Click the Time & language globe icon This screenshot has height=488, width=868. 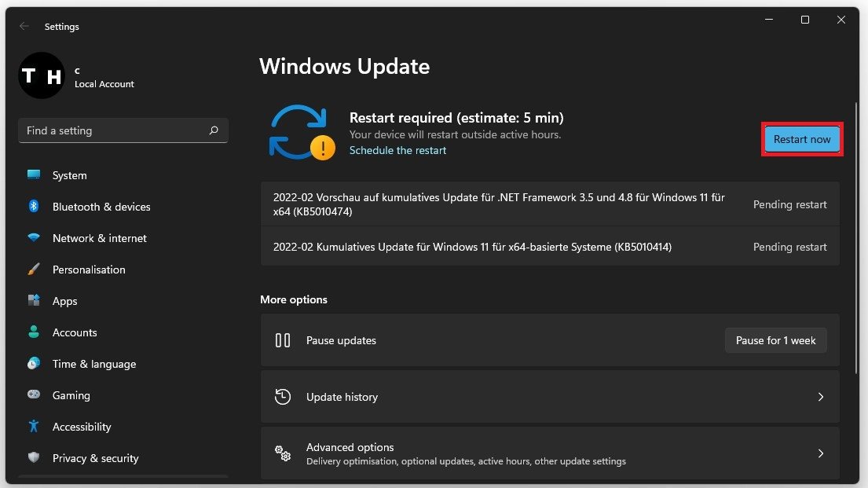(x=34, y=364)
